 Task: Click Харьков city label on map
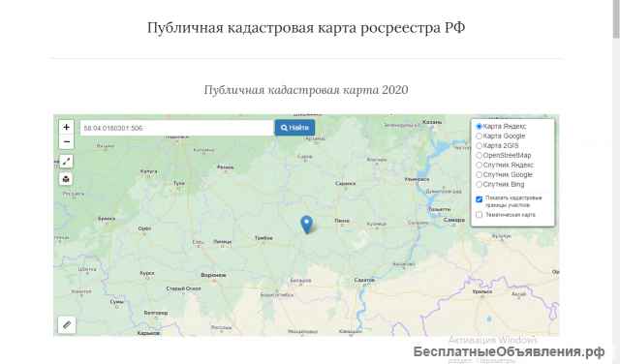[x=148, y=333]
